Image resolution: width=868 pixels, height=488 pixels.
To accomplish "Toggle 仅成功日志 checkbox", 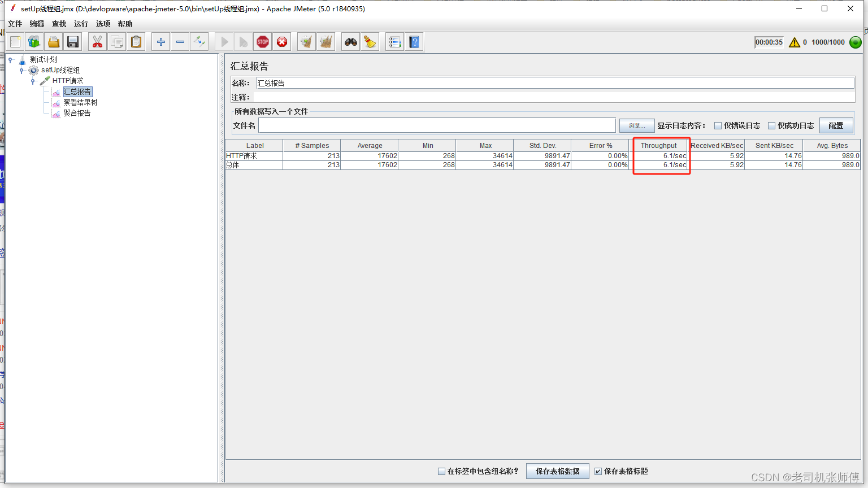I will click(771, 125).
